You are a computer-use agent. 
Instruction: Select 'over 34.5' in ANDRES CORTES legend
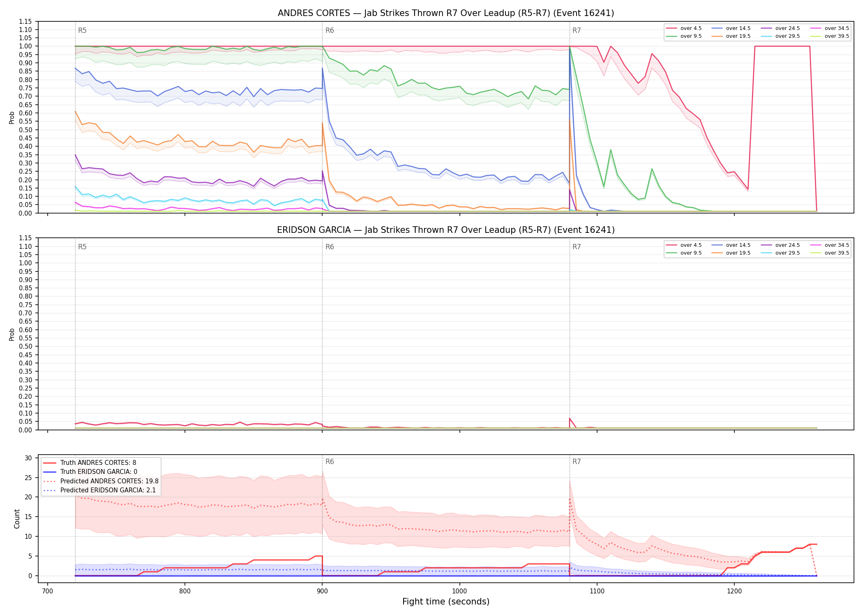click(x=829, y=28)
